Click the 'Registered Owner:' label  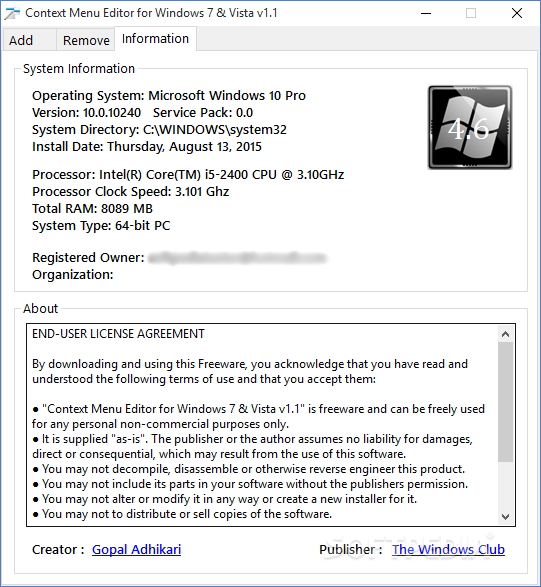pos(88,258)
